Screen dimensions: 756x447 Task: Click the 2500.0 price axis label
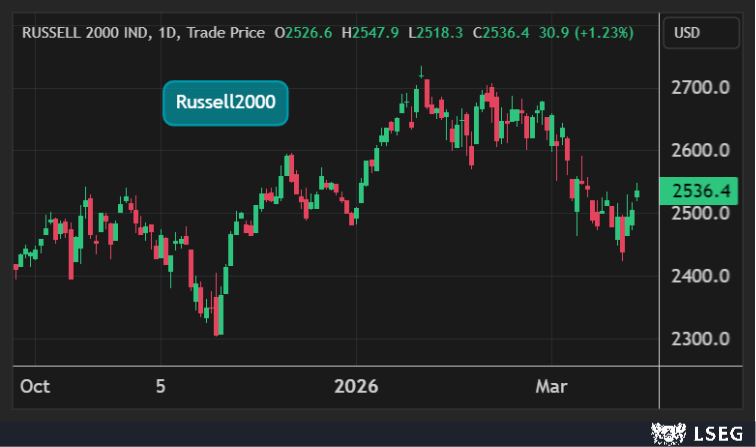click(700, 214)
